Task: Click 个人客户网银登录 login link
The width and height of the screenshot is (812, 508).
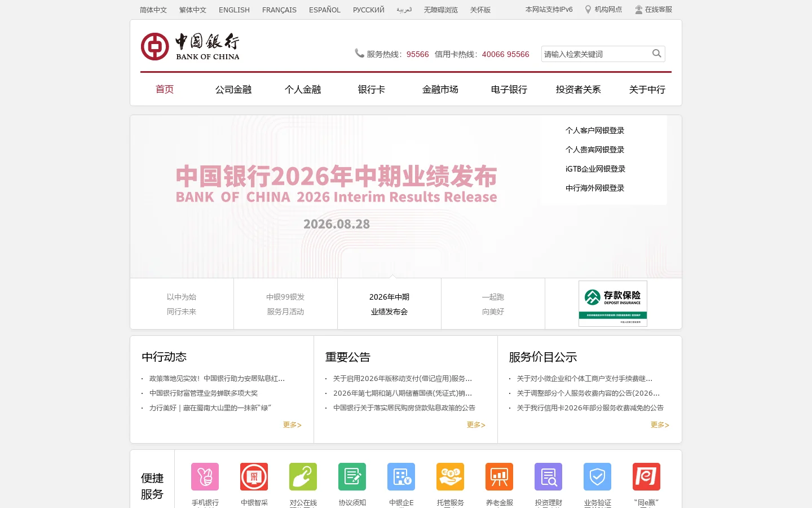Action: [x=595, y=130]
